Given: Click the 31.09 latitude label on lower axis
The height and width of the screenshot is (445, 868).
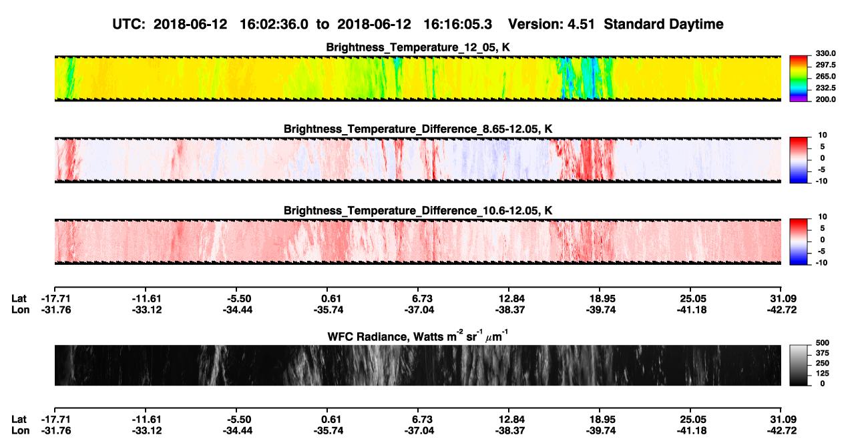Looking at the screenshot, I should [782, 418].
